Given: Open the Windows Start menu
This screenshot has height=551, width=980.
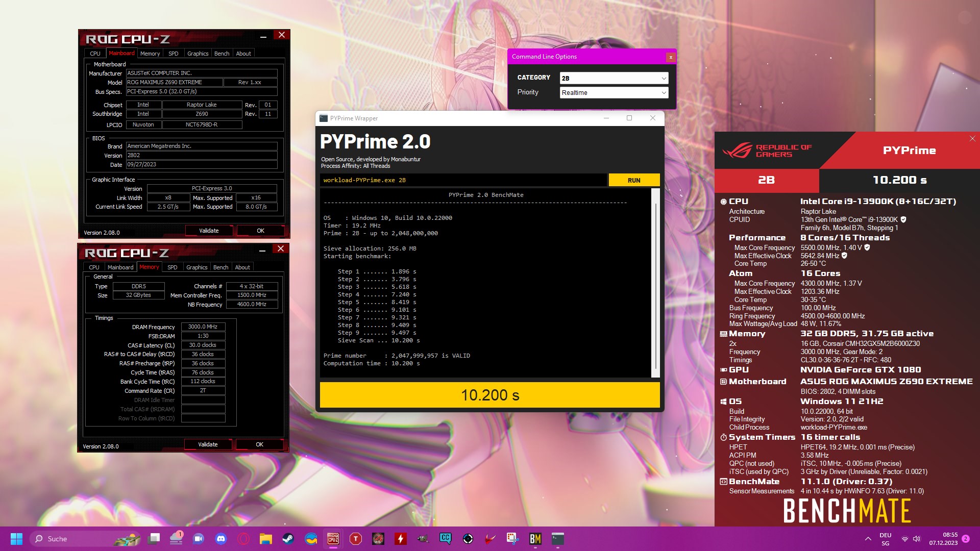Looking at the screenshot, I should 16,539.
